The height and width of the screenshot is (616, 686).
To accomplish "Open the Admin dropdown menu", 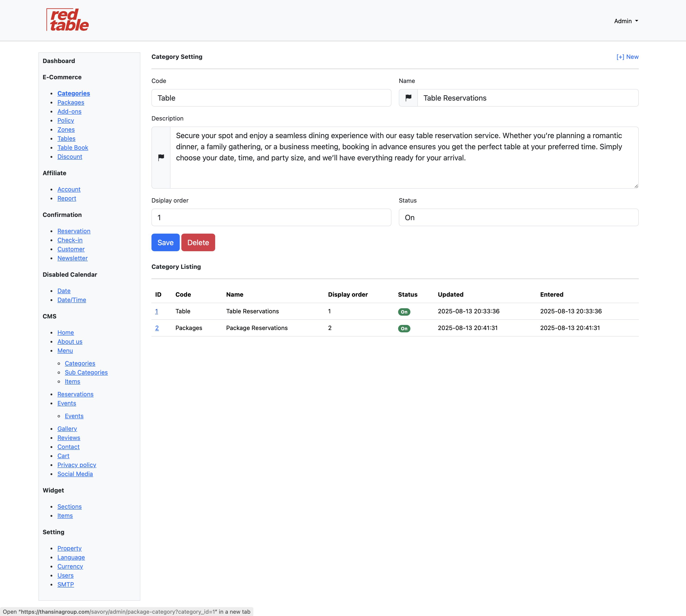I will tap(626, 21).
